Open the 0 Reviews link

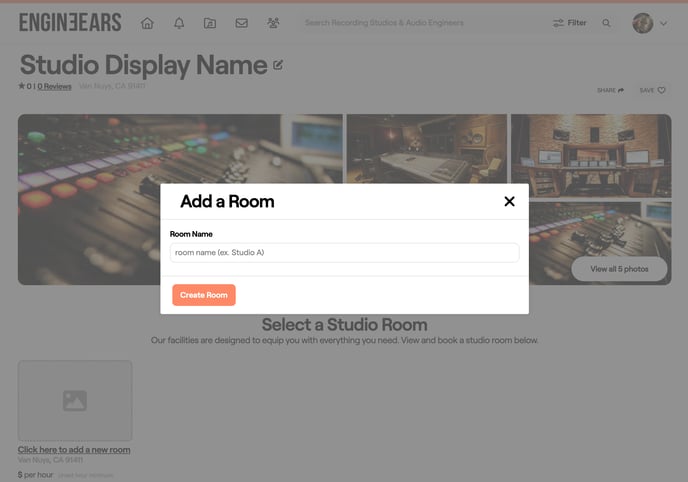(54, 87)
